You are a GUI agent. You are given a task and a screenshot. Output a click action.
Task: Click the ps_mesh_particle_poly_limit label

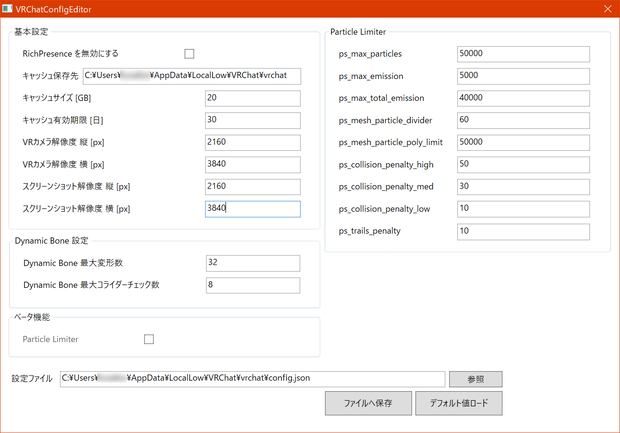pos(391,143)
